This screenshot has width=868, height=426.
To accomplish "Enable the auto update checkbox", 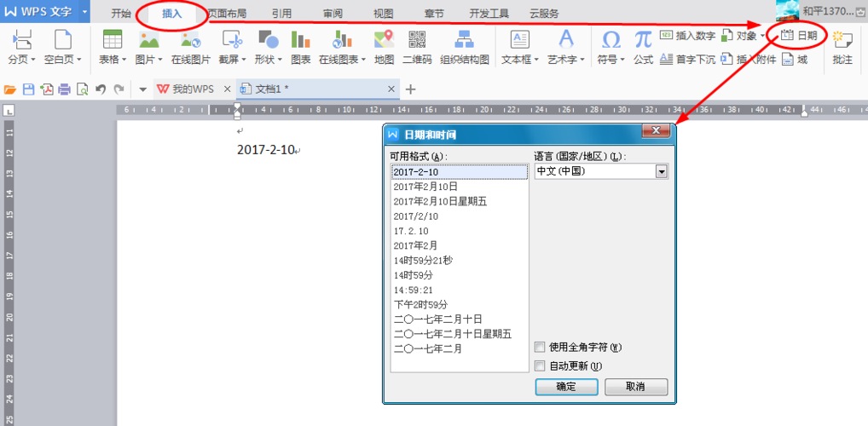I will point(540,366).
